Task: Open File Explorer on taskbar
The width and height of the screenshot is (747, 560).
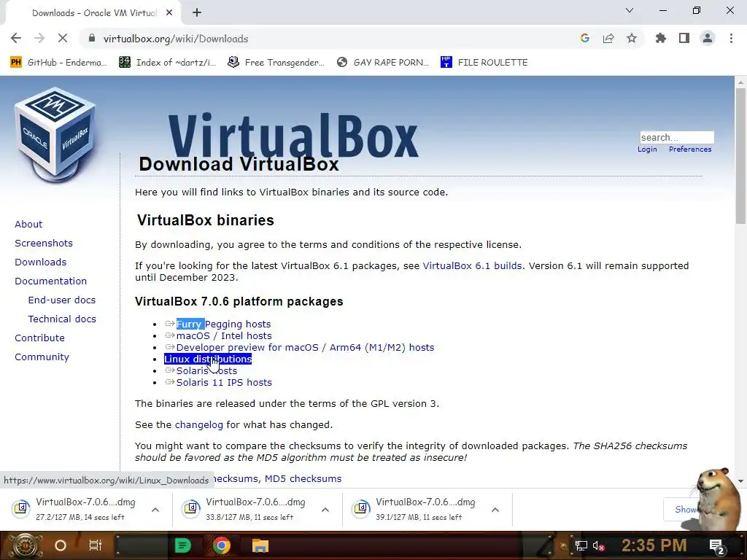Action: click(260, 545)
